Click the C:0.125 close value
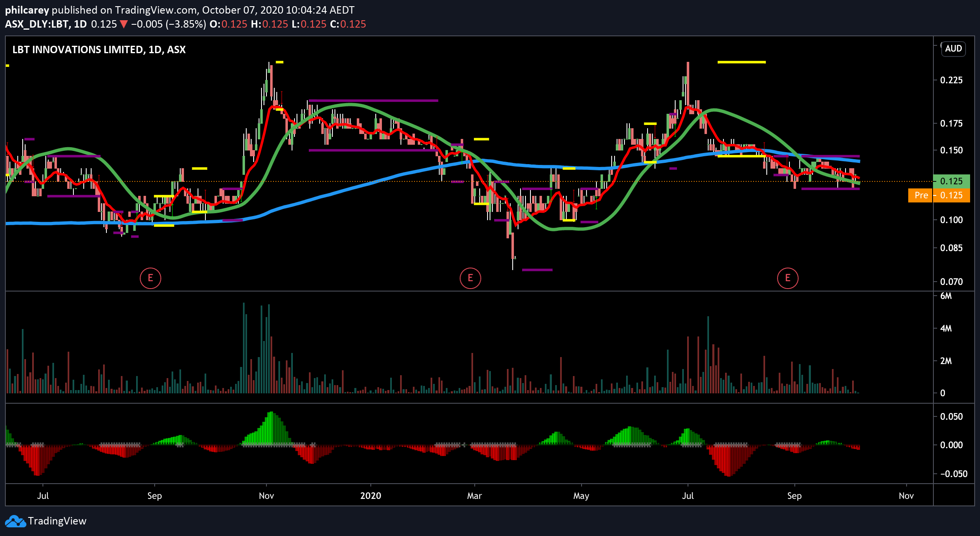 348,24
